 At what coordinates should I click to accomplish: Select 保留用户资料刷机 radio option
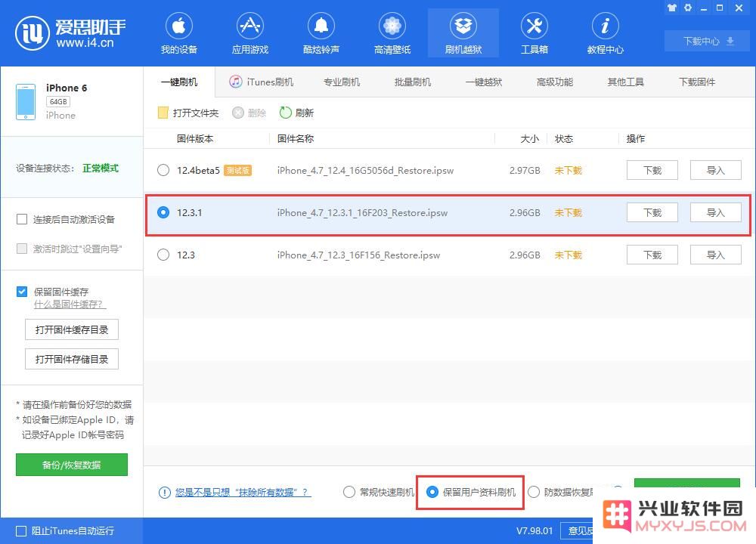point(432,492)
